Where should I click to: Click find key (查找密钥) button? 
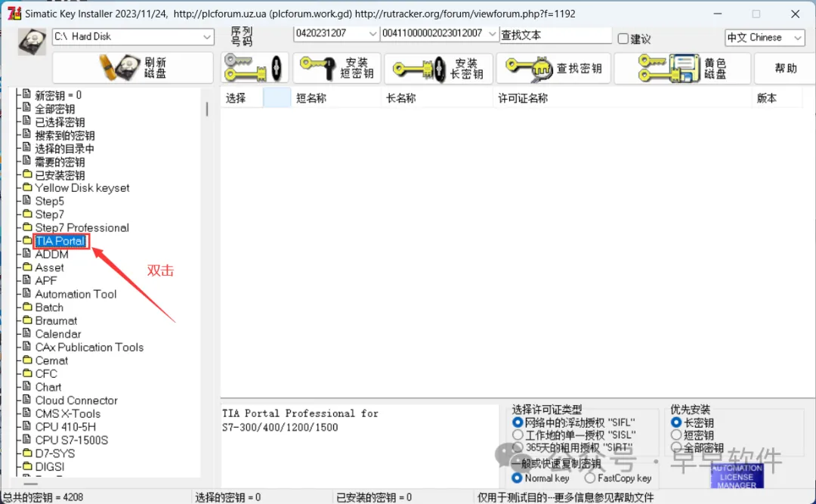(x=555, y=68)
